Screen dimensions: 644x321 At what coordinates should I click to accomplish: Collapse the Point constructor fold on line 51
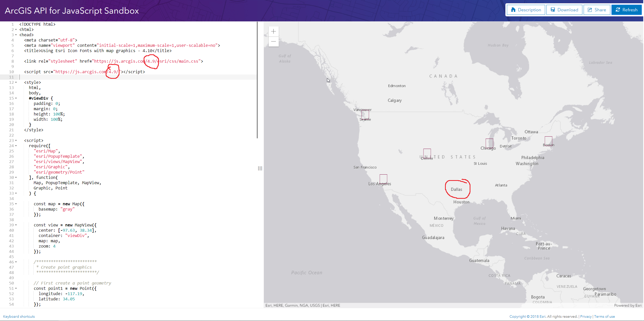tap(16, 289)
